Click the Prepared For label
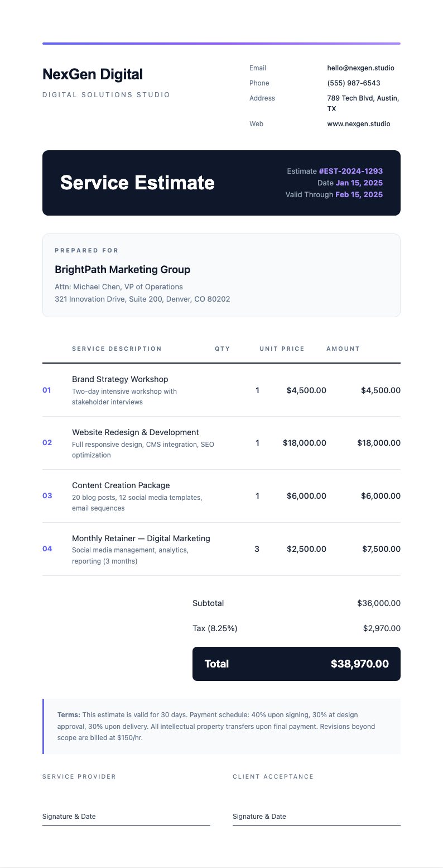The height and width of the screenshot is (868, 443). (86, 251)
